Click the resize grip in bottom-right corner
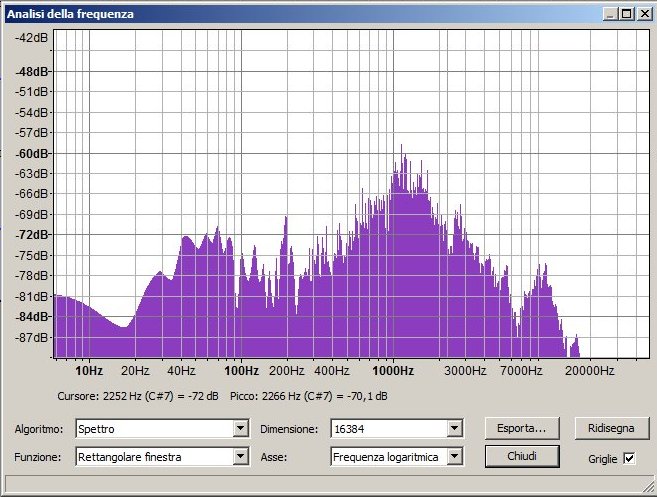 (x=648, y=487)
